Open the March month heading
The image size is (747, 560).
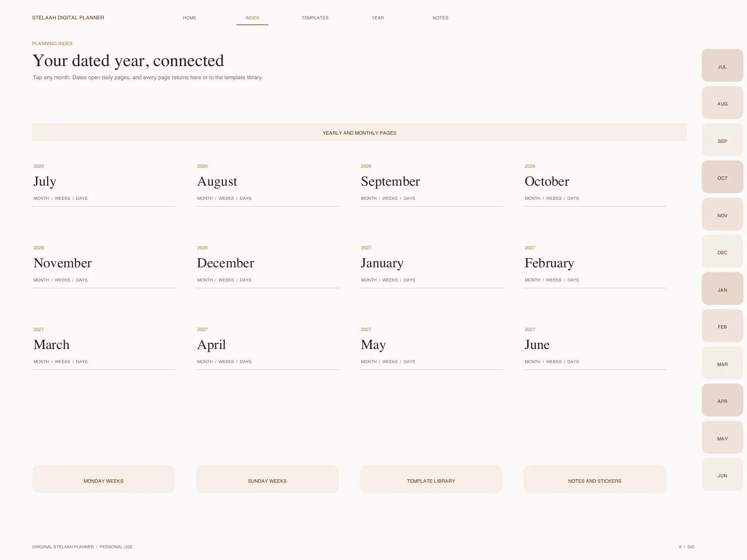pyautogui.click(x=51, y=345)
